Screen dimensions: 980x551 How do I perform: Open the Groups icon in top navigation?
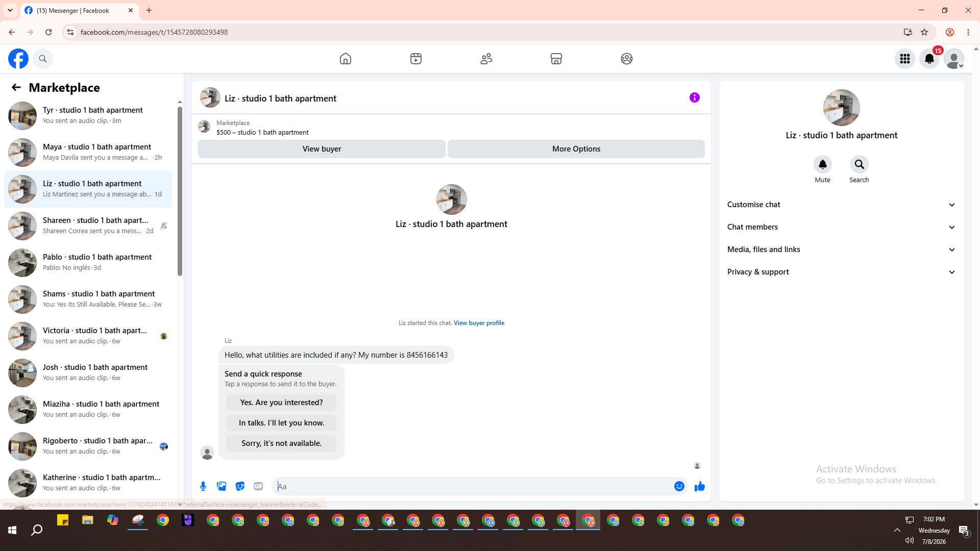click(627, 59)
